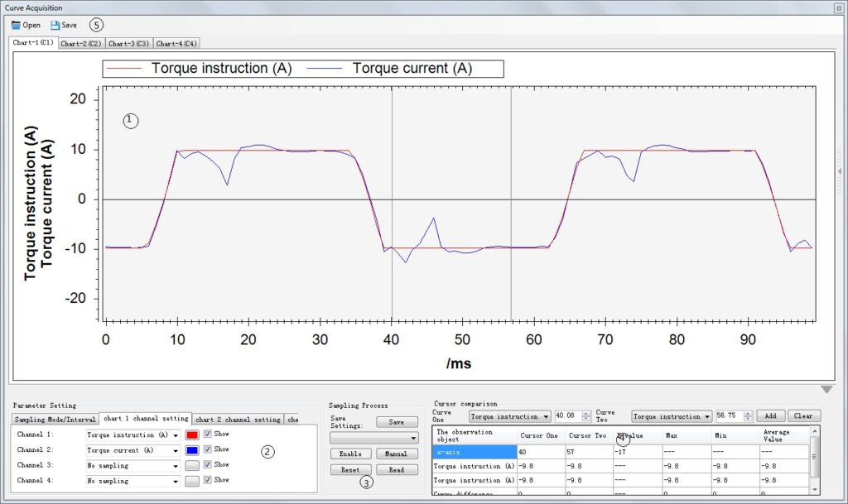Close the Curve Acquisition window
The height and width of the screenshot is (504, 848).
pos(839,8)
